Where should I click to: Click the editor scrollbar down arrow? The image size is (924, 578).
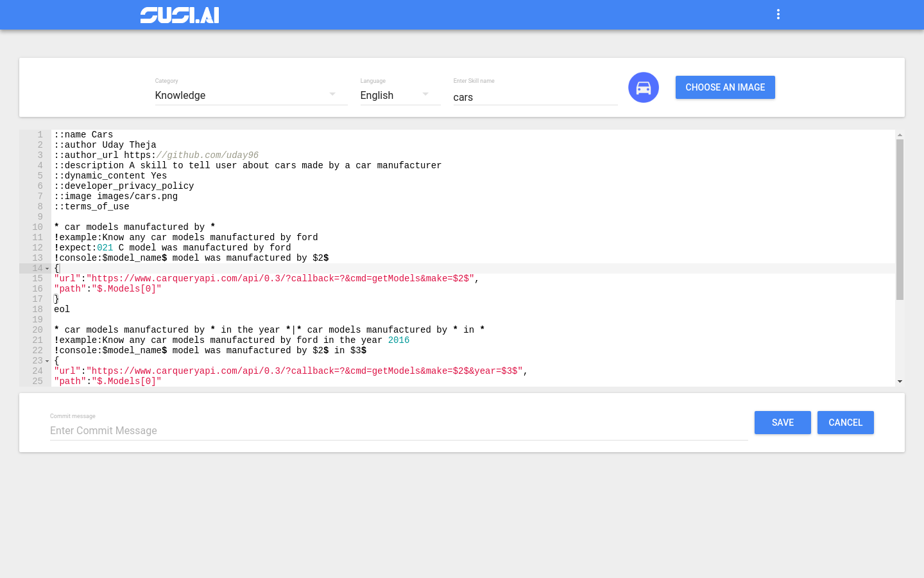pyautogui.click(x=900, y=381)
